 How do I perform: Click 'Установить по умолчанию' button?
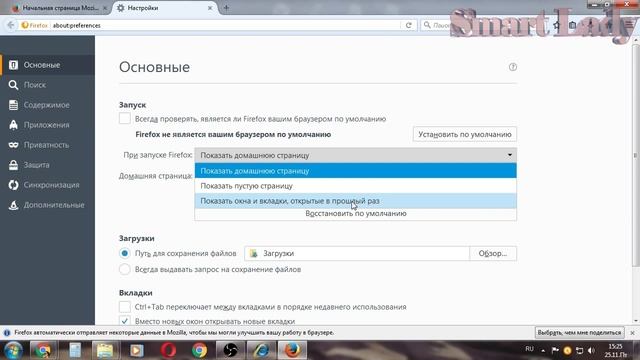pos(464,134)
